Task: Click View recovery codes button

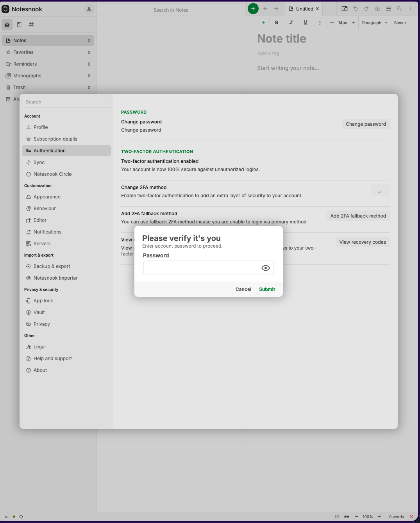Action: 363,242
